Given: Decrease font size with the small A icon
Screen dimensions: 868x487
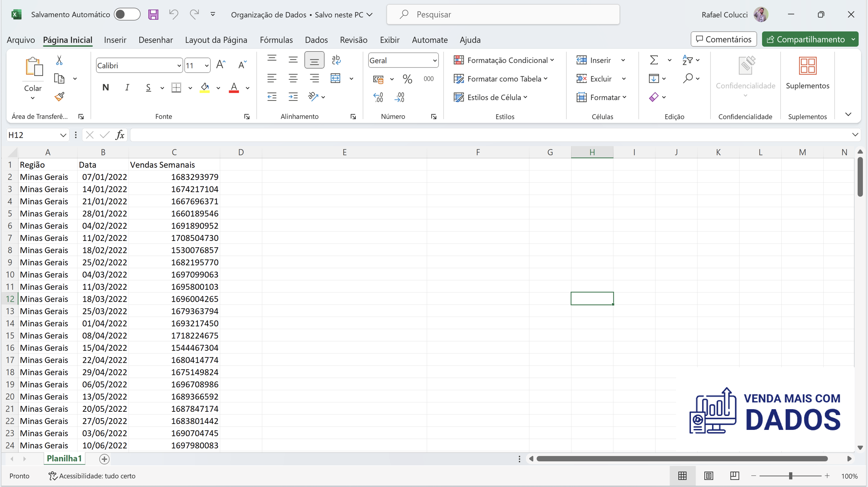Looking at the screenshot, I should coord(242,65).
